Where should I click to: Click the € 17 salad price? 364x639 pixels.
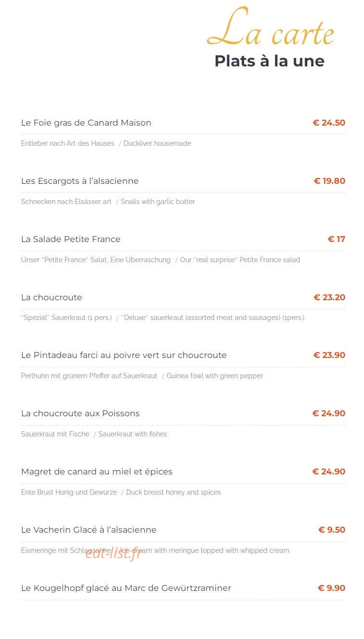pyautogui.click(x=337, y=239)
